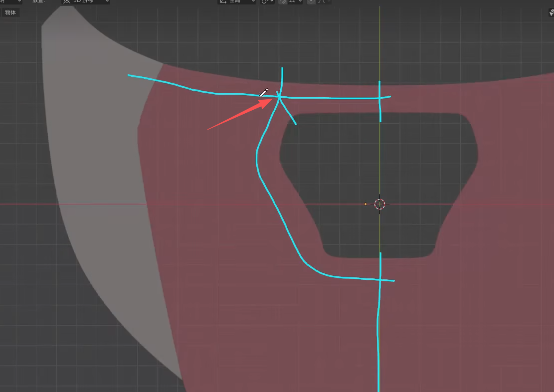Open the selectability and visibility popover icon

[x=551, y=13]
